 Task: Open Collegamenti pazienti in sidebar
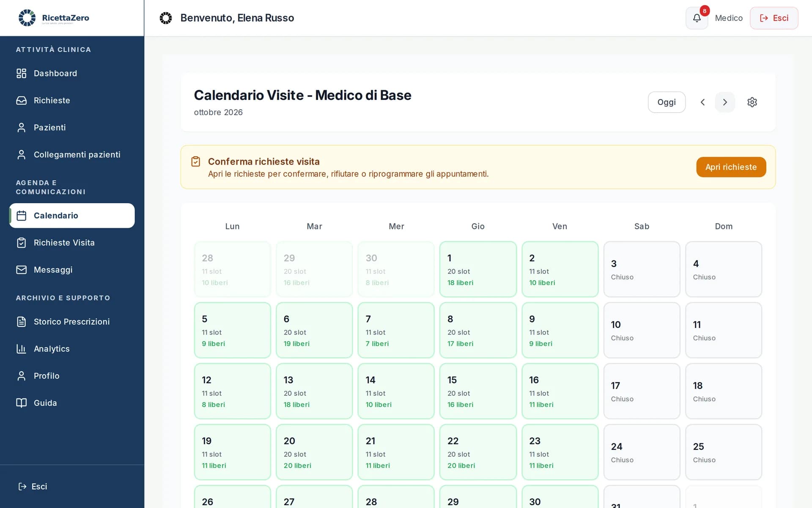72,155
